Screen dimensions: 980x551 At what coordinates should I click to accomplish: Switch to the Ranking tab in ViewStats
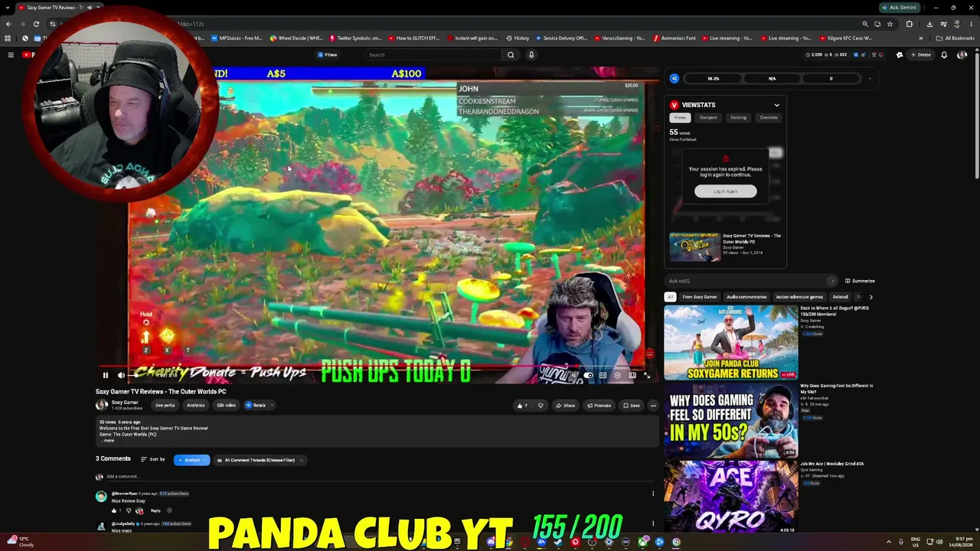(738, 118)
